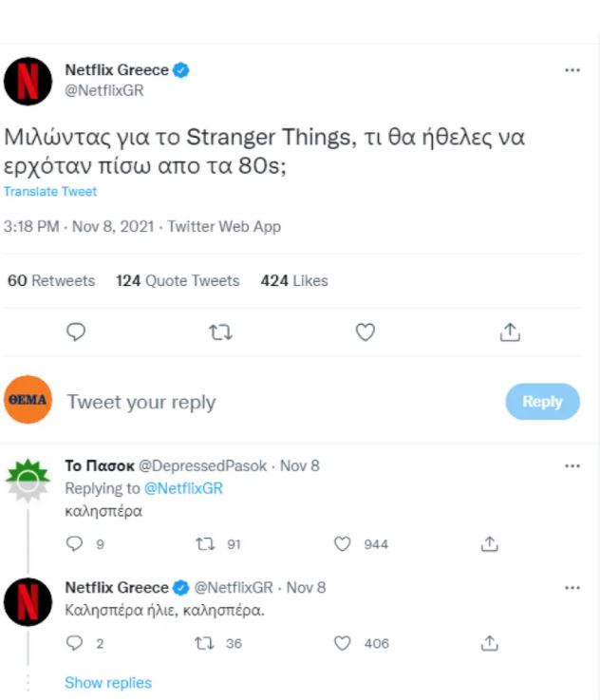Image resolution: width=600 pixels, height=700 pixels.
Task: Click the reply icon under main tweet
Action: coord(78,331)
